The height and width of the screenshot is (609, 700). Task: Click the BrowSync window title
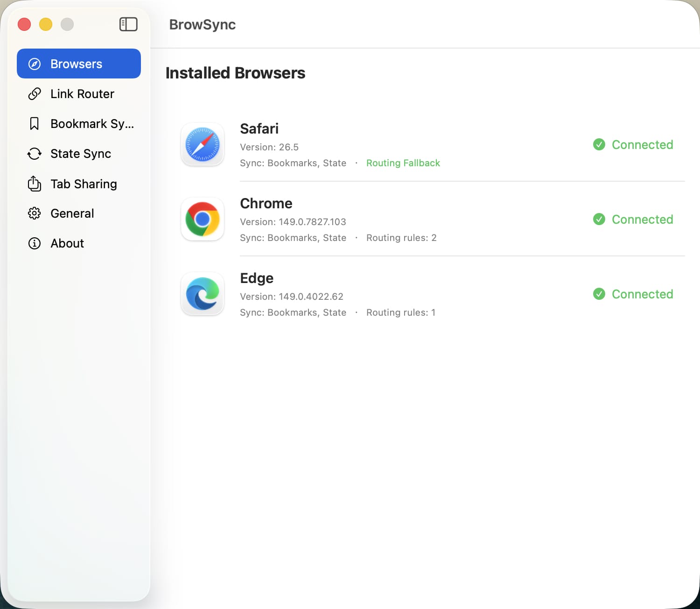[x=203, y=24]
